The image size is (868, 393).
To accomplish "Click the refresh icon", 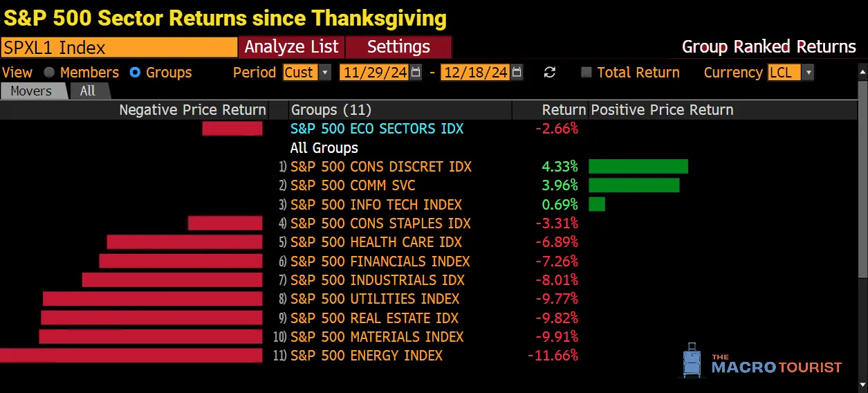I will pyautogui.click(x=550, y=73).
